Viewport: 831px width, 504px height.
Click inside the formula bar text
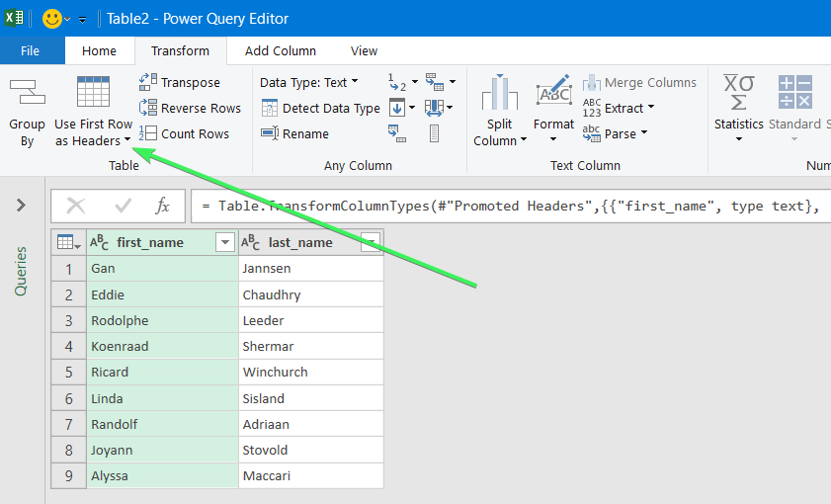click(x=511, y=206)
